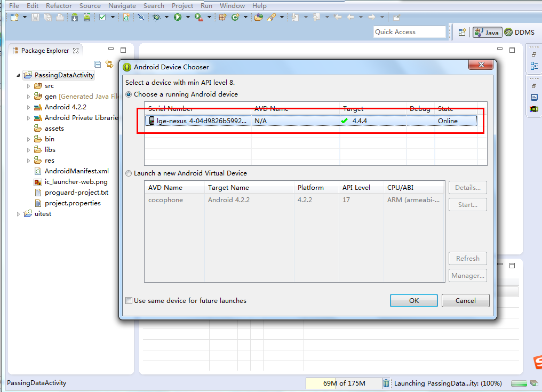Switch to the Java perspective button
This screenshot has height=392, width=542.
[487, 32]
